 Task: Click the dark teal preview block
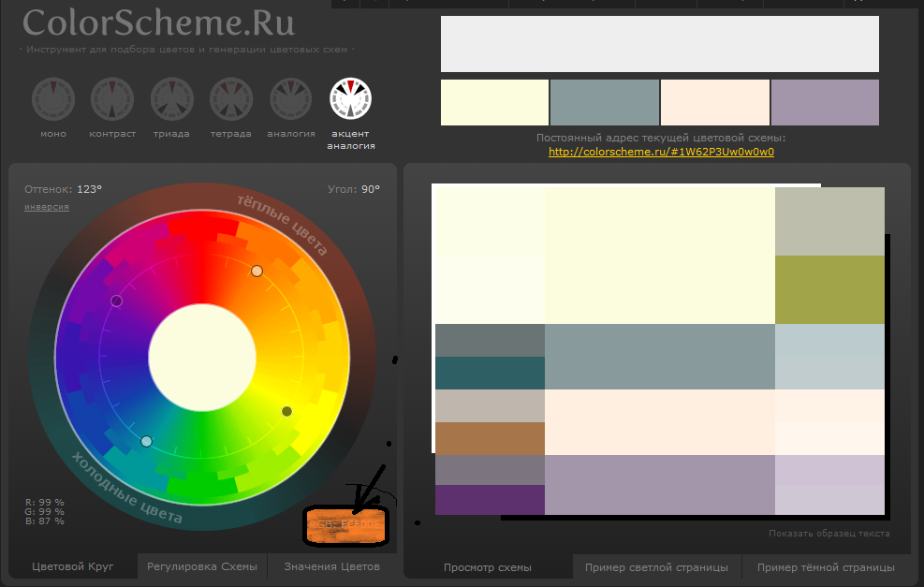(x=490, y=373)
